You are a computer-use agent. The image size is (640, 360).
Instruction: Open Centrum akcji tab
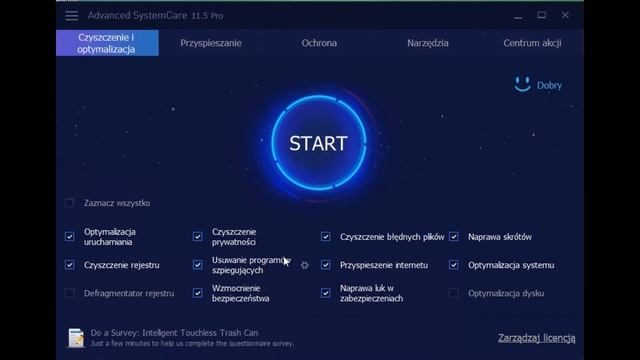[x=532, y=43]
